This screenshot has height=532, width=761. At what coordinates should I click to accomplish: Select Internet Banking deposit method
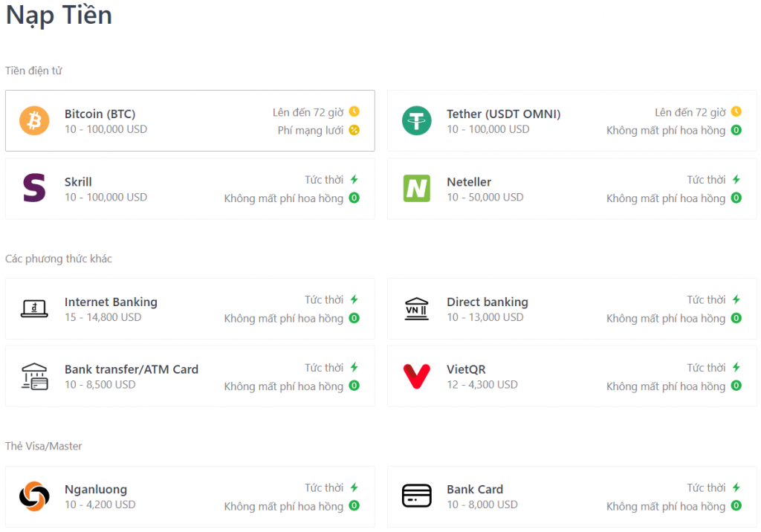point(190,308)
